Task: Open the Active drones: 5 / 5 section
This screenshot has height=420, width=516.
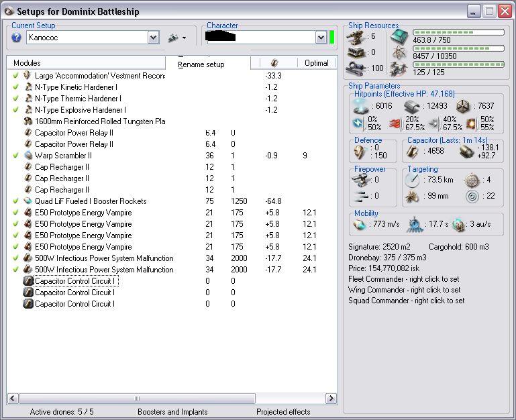Action: coord(62,412)
